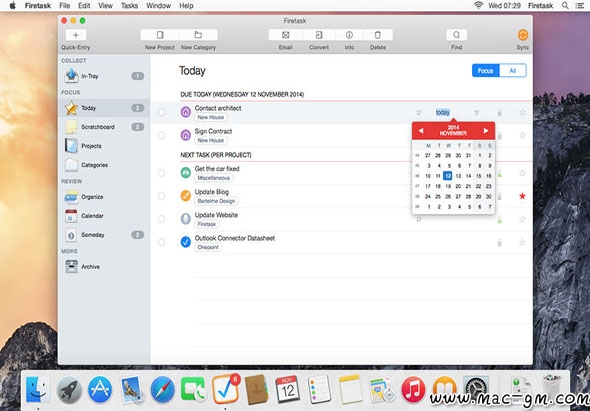Open the Firetask menu in menu bar

tap(38, 6)
